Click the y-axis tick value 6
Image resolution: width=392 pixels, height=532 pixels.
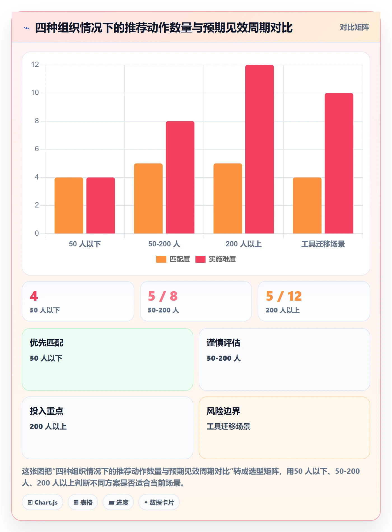click(37, 149)
